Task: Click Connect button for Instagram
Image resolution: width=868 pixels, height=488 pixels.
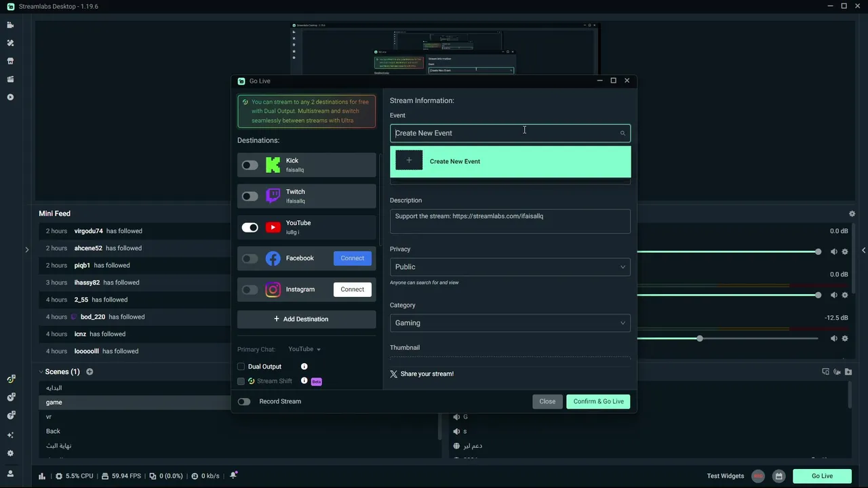Action: 353,289
